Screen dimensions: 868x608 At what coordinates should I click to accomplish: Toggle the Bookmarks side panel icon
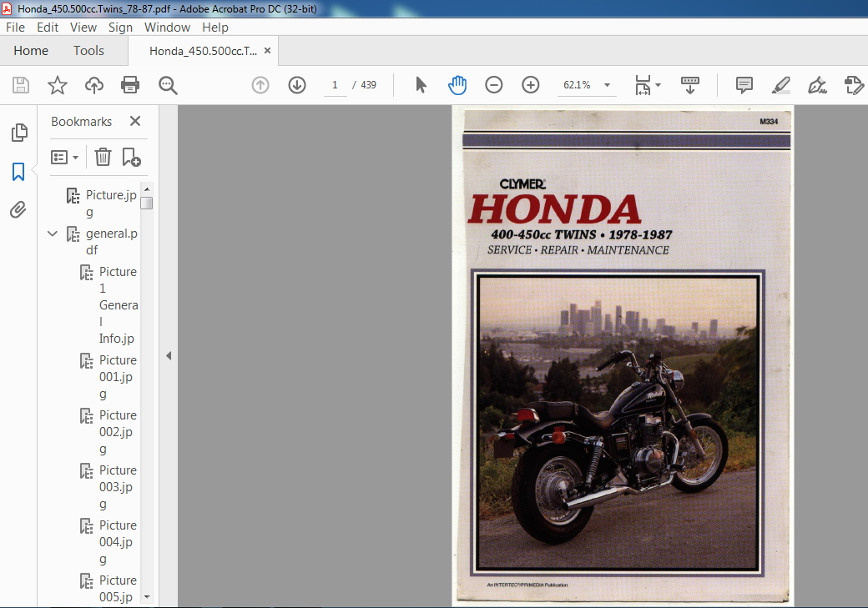(18, 172)
